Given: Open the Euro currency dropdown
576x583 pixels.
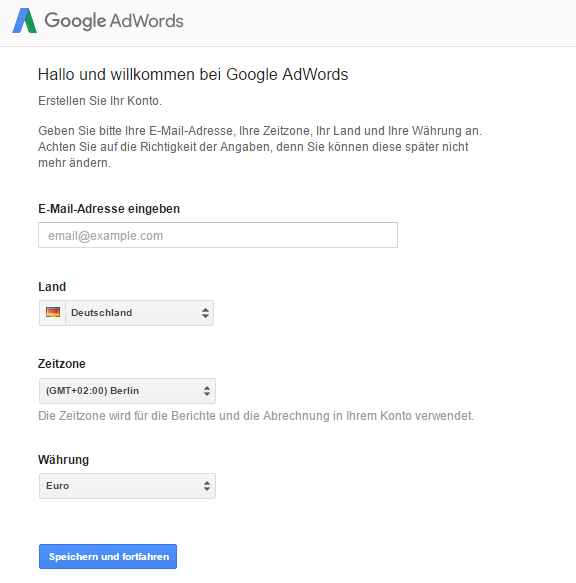Looking at the screenshot, I should (127, 486).
